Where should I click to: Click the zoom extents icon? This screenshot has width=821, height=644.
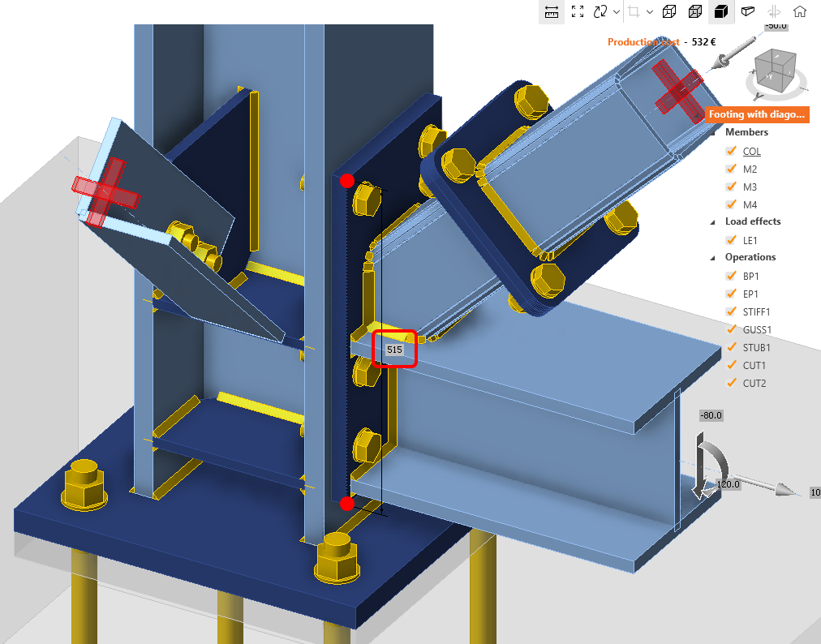click(578, 11)
